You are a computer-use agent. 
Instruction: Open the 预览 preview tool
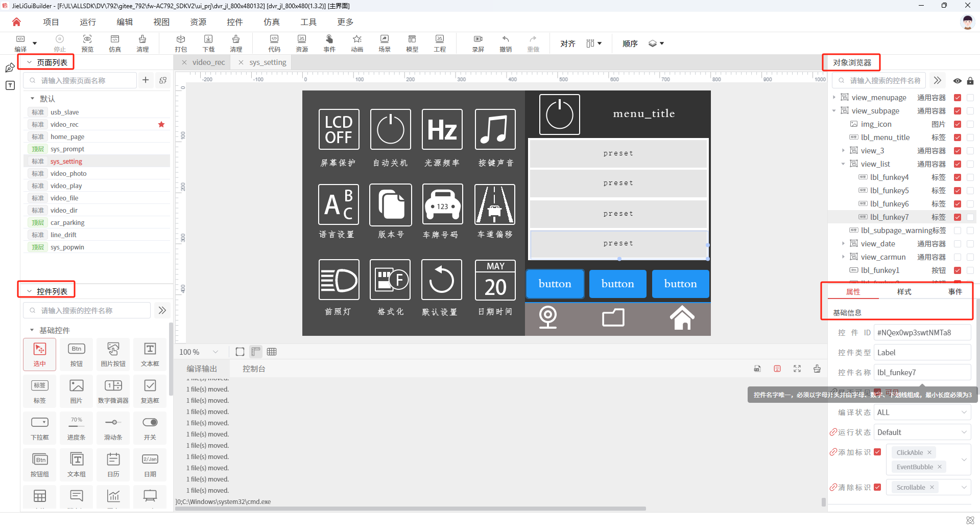87,43
